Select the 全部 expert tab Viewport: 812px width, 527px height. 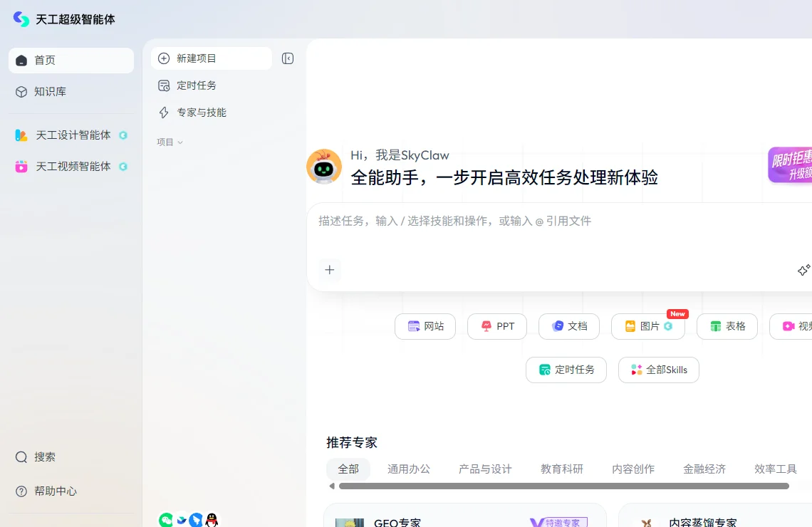click(348, 469)
